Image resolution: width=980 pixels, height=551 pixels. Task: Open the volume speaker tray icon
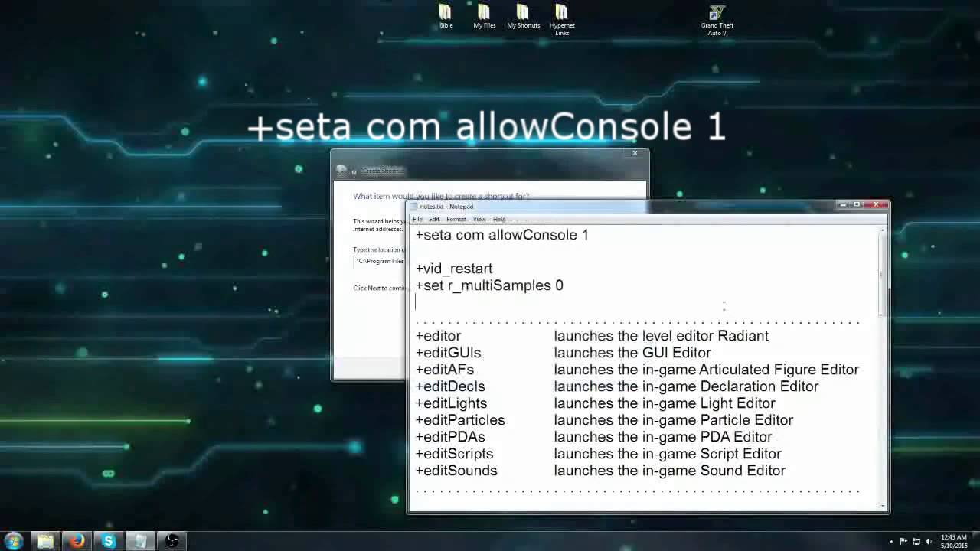click(x=929, y=542)
